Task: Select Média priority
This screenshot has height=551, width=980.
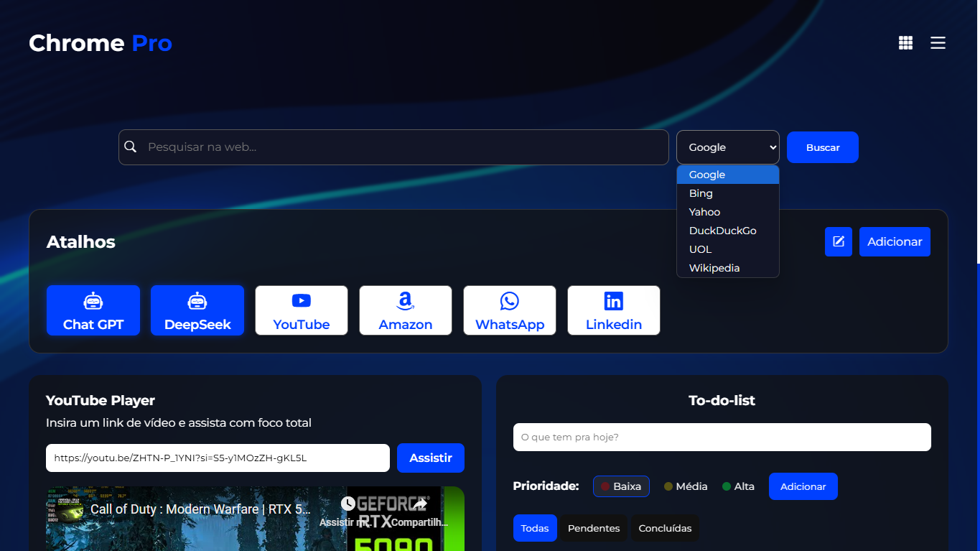Action: tap(686, 486)
